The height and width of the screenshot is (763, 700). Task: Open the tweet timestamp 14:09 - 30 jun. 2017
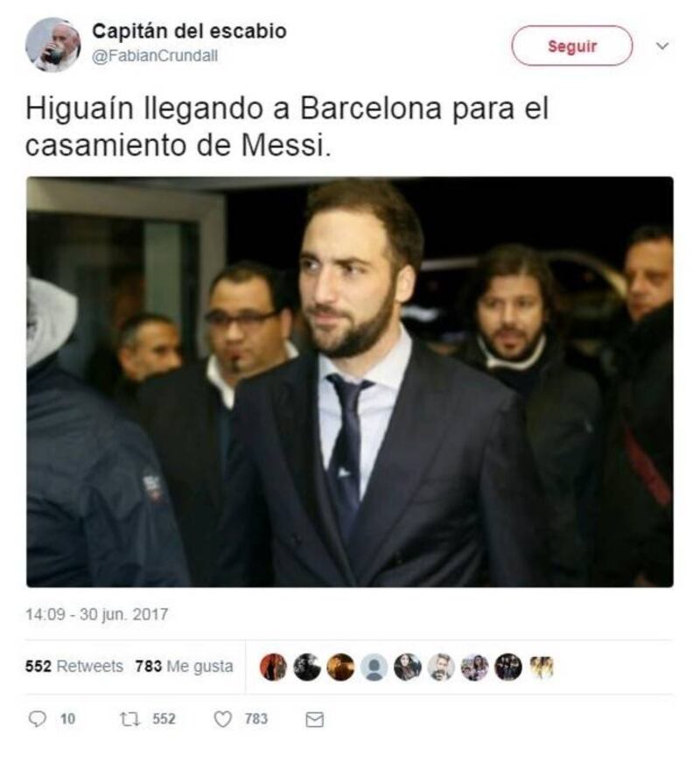tap(97, 614)
